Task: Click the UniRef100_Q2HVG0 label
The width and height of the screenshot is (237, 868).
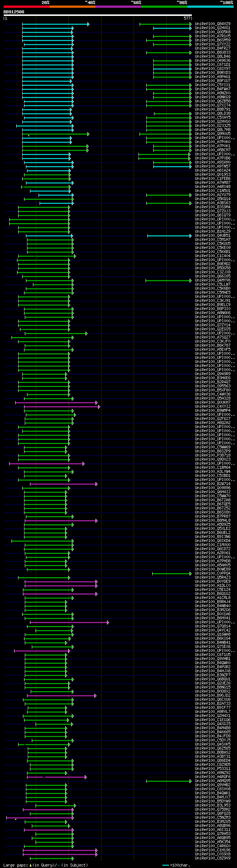Action: tap(213, 122)
